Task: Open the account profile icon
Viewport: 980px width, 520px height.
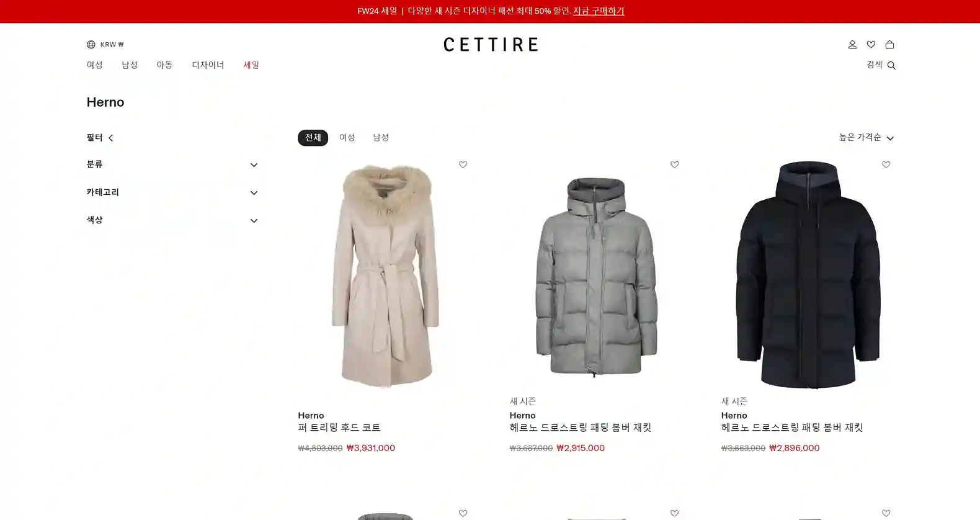Action: click(852, 45)
